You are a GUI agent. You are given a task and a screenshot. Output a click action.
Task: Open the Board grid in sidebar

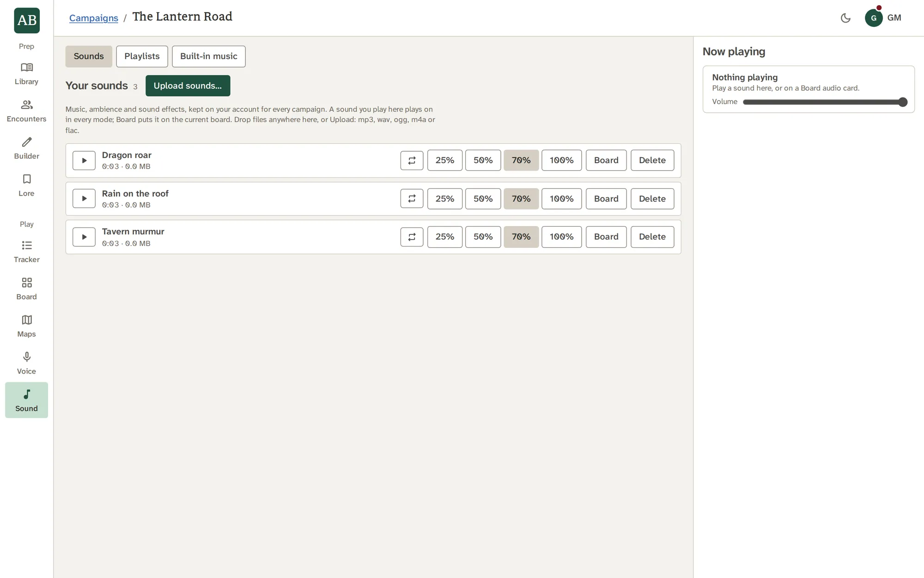(26, 289)
